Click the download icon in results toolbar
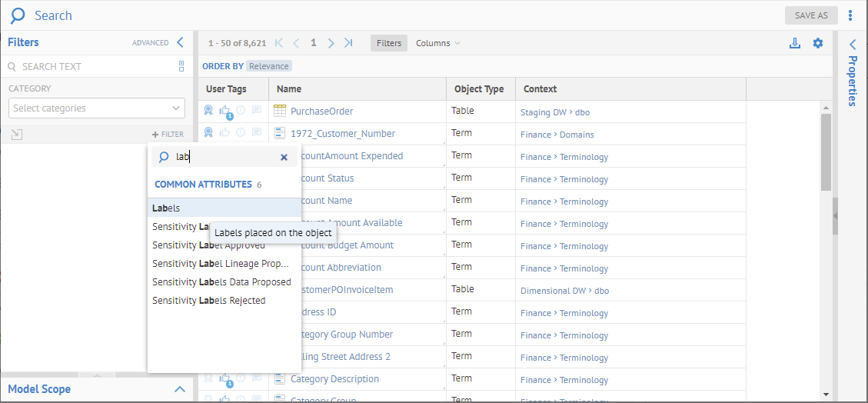 pos(795,43)
